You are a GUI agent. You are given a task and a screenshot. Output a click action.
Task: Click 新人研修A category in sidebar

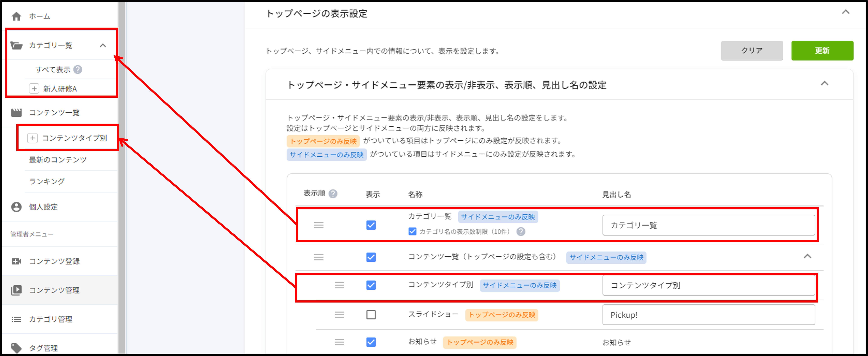pyautogui.click(x=60, y=89)
